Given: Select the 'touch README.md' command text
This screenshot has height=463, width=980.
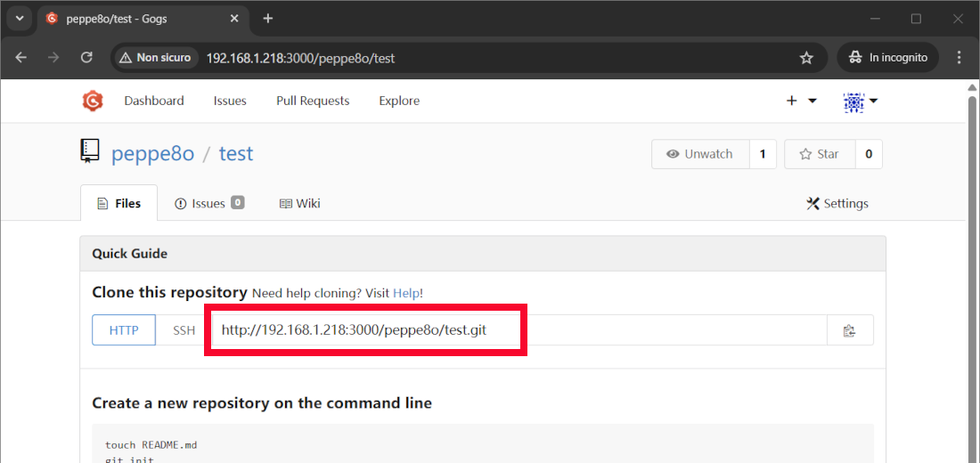Looking at the screenshot, I should (151, 445).
